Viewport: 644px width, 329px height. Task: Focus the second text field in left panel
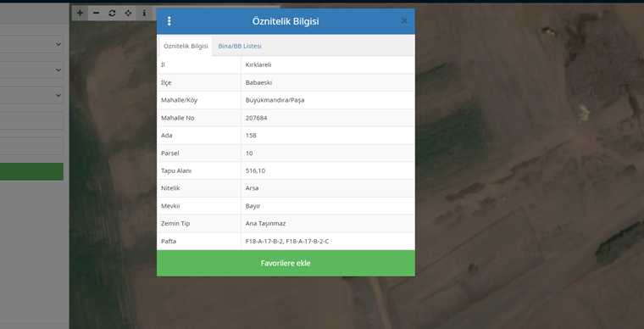coord(31,146)
